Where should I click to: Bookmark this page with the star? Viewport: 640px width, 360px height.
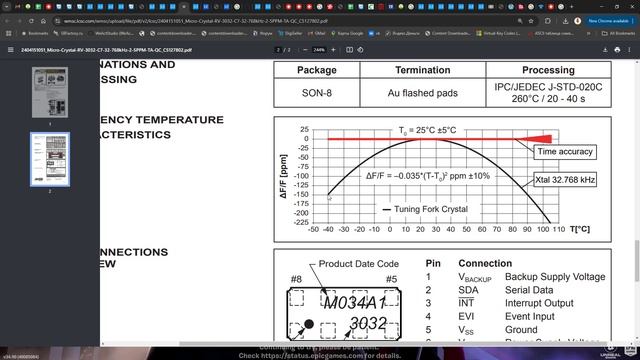pos(531,21)
